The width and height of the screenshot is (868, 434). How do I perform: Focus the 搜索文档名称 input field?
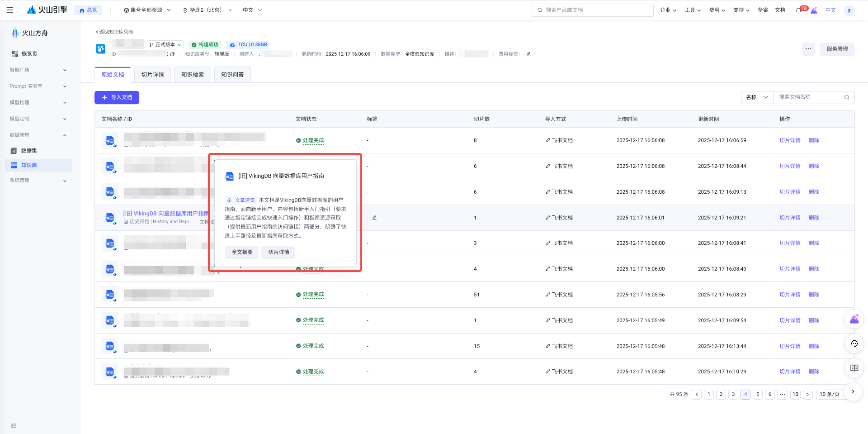click(809, 97)
